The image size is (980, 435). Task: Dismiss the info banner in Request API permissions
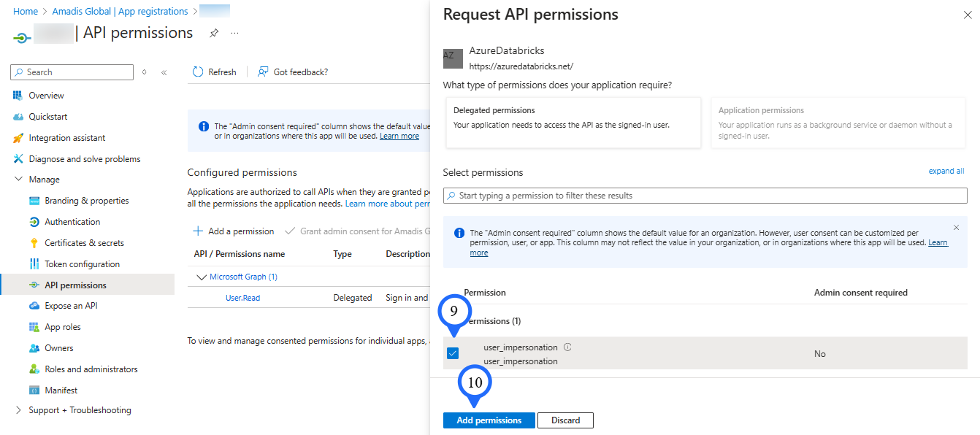point(956,228)
